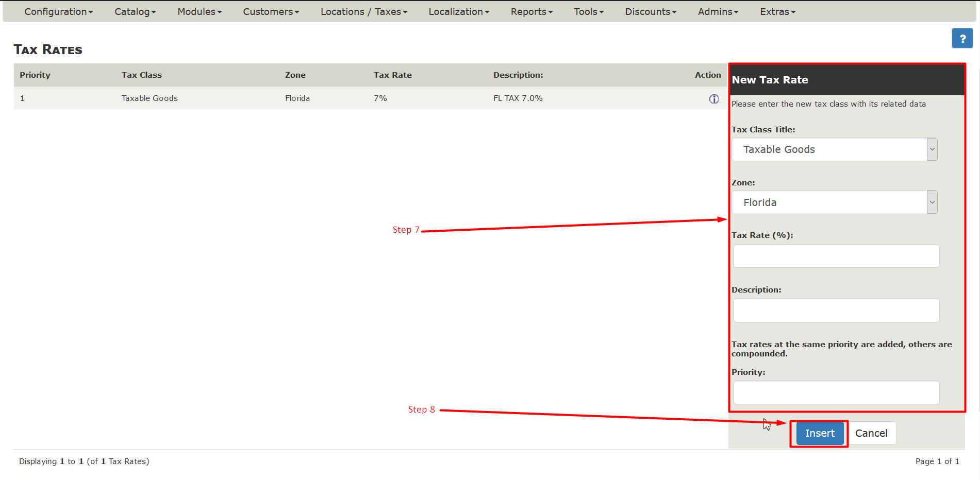Viewport: 980px width, 480px height.
Task: Open the Catalog menu
Action: 135,12
